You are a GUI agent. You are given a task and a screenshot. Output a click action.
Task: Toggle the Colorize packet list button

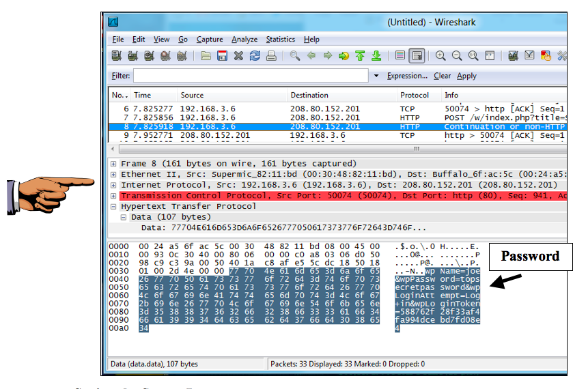[400, 56]
